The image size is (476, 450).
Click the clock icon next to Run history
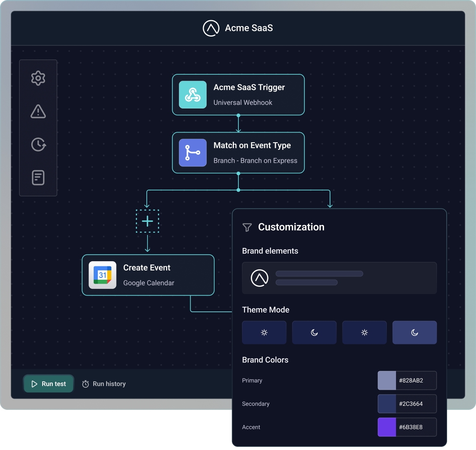tap(86, 384)
